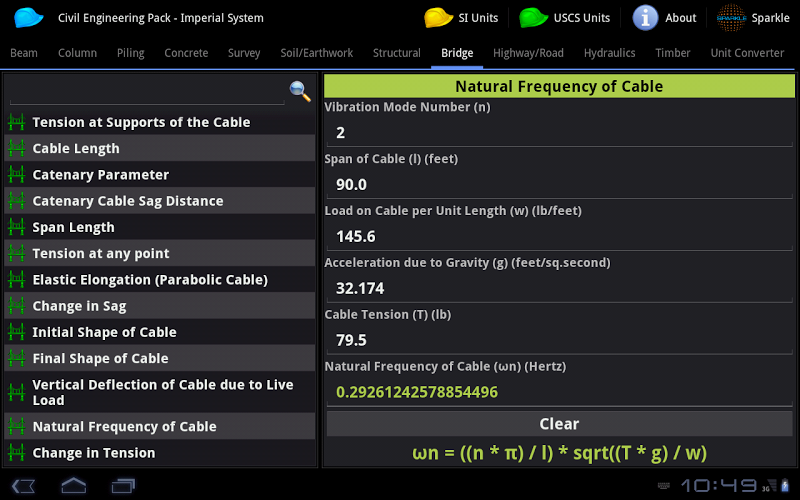Open Tension at Supports of the Cable

pyautogui.click(x=160, y=122)
